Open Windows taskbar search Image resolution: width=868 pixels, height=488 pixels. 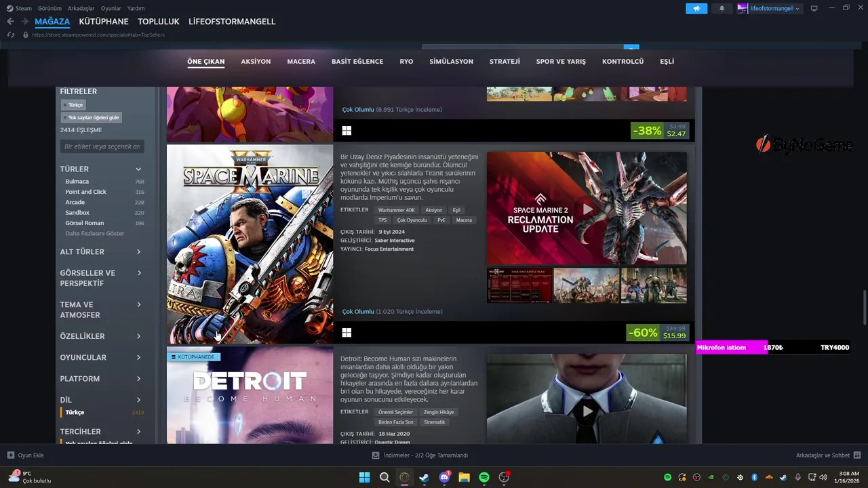384,477
